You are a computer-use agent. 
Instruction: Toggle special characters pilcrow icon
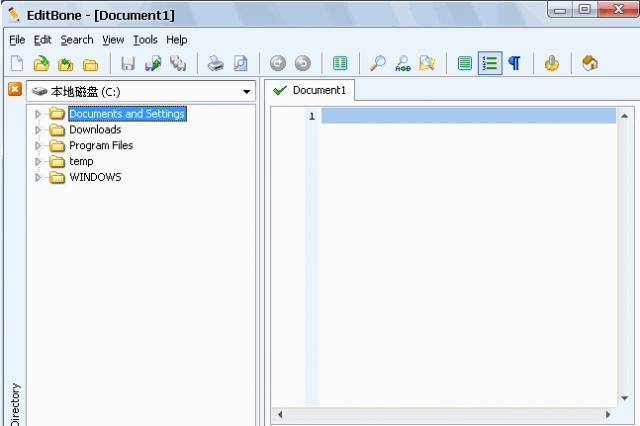tap(514, 64)
